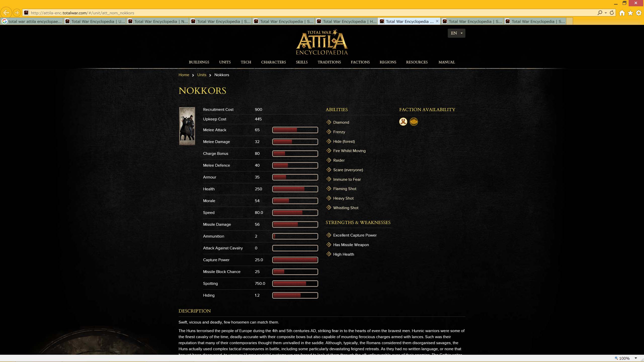Image resolution: width=644 pixels, height=362 pixels.
Task: Open the MANUAL menu
Action: [447, 62]
